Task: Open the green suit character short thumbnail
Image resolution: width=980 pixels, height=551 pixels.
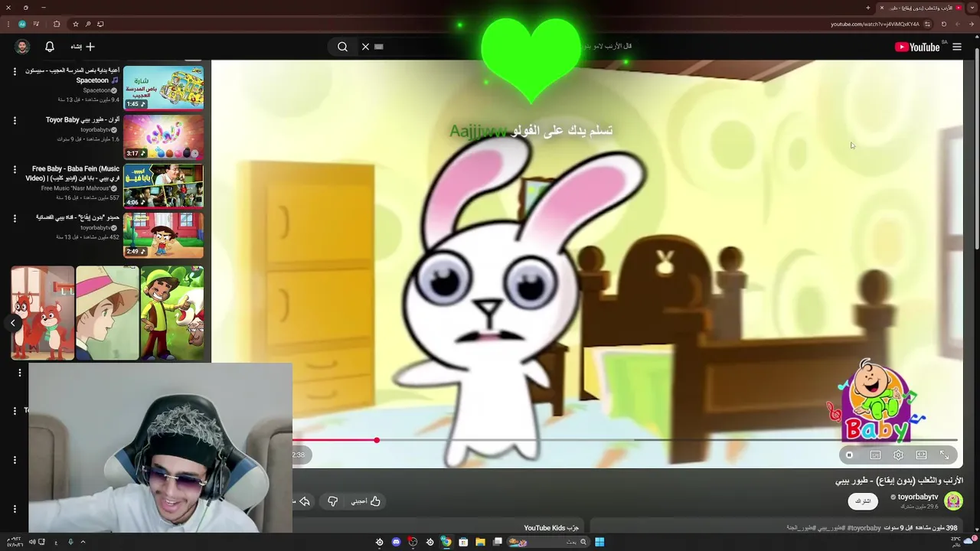Action: point(172,313)
